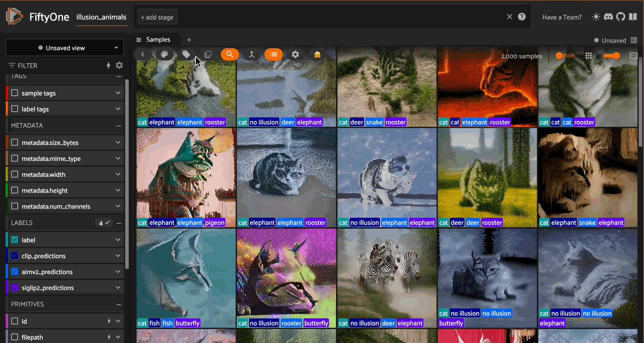This screenshot has width=644, height=343.
Task: Open the dynamic groups merge icon
Action: click(x=252, y=55)
